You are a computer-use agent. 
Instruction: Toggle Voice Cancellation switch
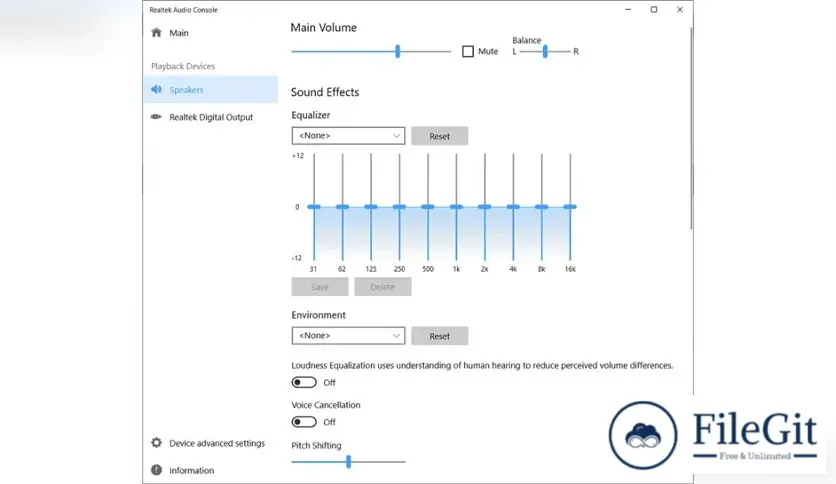(x=304, y=422)
